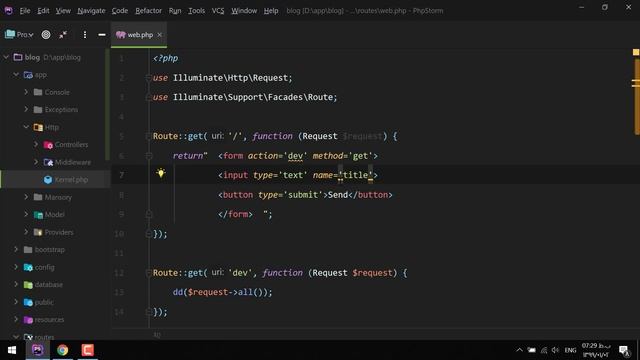This screenshot has width=640, height=360.
Task: Open the Navigate menu
Action: [91, 11]
